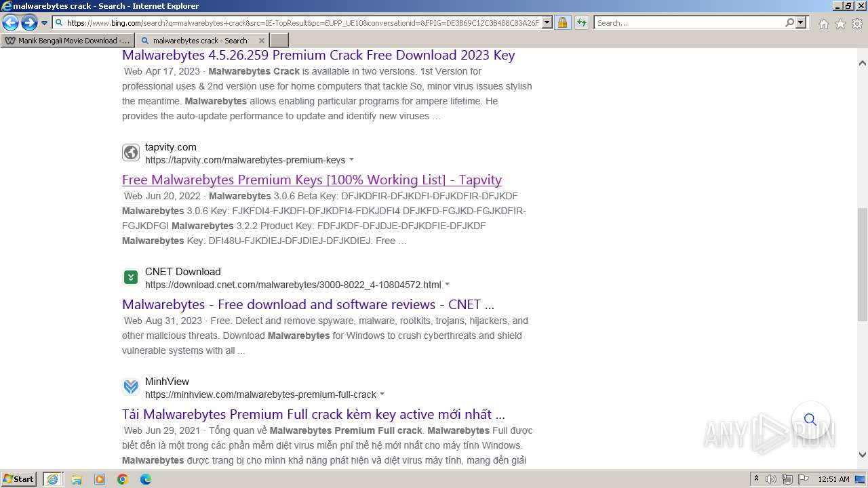Click the IE toolbar Search box
This screenshot has width=868, height=488.
point(690,23)
